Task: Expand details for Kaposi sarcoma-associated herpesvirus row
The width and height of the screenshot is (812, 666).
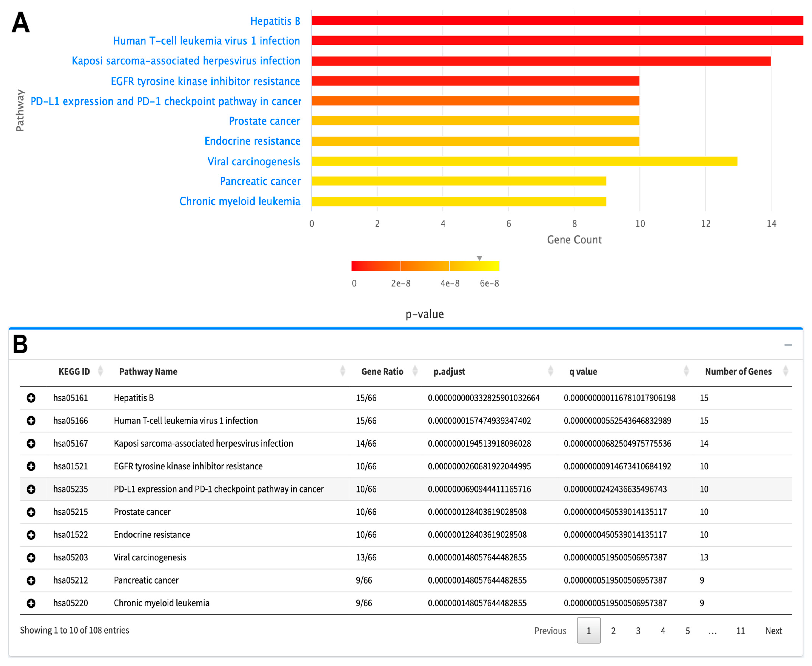Action: click(x=31, y=443)
